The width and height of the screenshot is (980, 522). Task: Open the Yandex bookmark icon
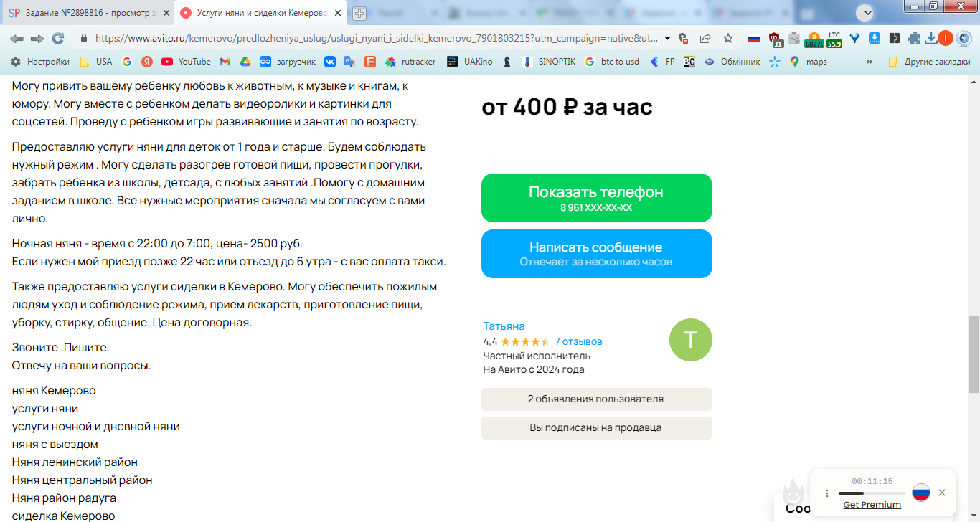(x=147, y=62)
